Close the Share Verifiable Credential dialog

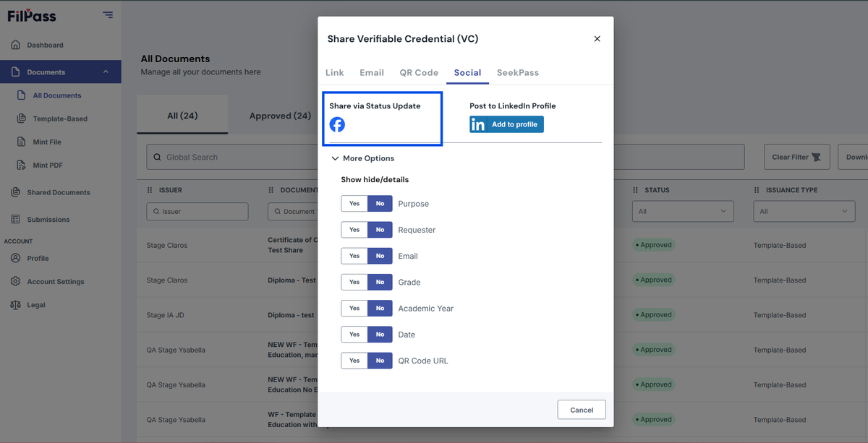click(597, 39)
